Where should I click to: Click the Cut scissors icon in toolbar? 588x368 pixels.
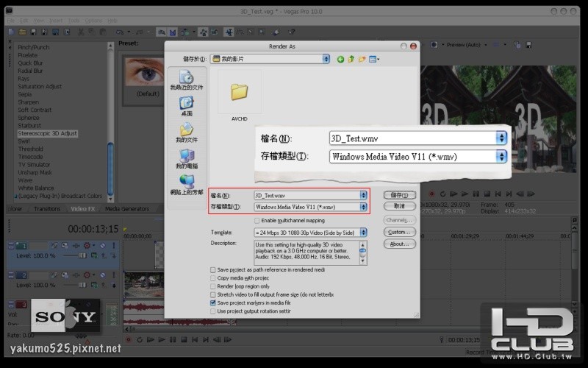pos(81,32)
